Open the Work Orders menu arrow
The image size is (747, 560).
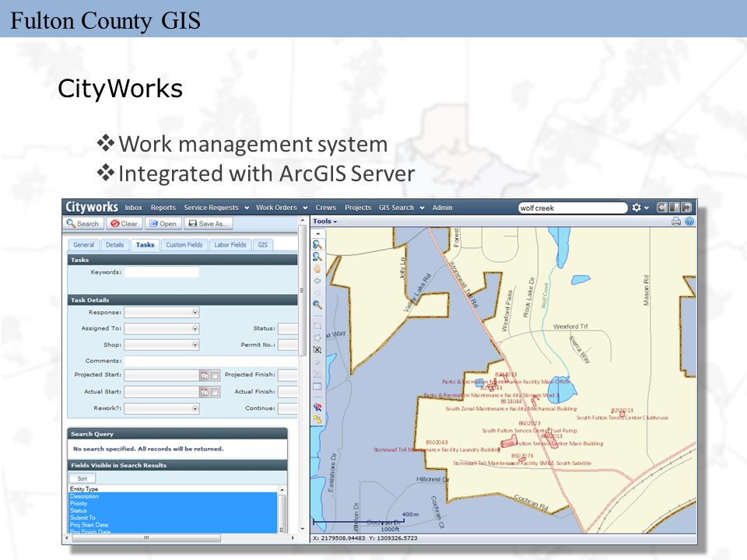(305, 208)
